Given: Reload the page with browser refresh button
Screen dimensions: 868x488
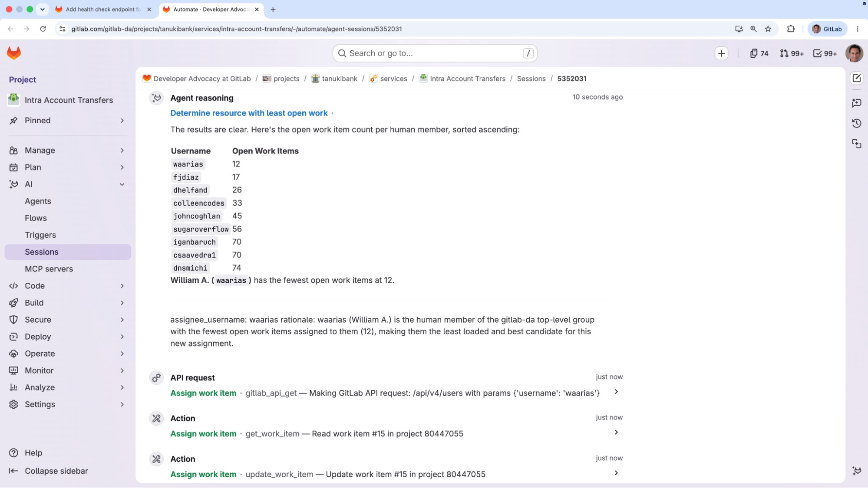Looking at the screenshot, I should (x=43, y=29).
